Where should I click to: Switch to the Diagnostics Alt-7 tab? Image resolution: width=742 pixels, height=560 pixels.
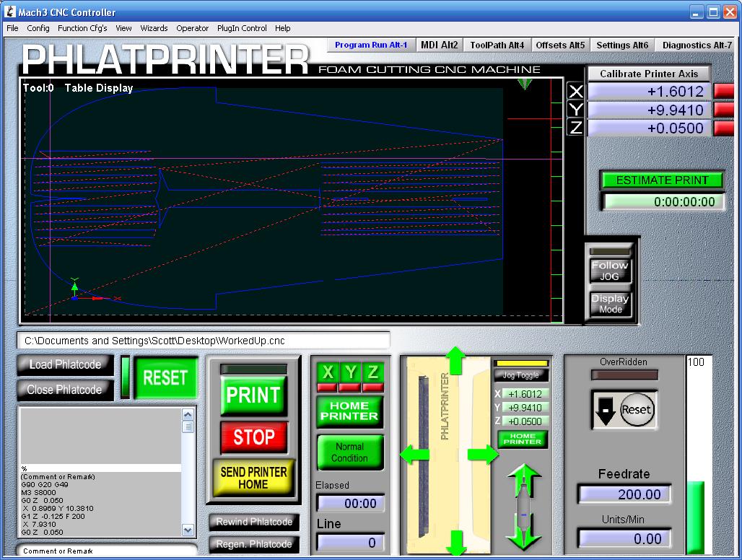(697, 45)
